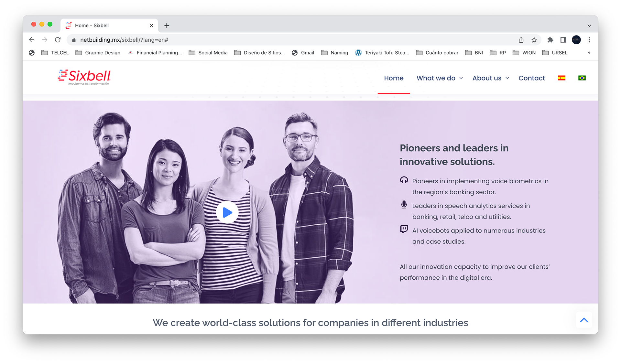
Task: Open the WION bookmark folder
Action: [524, 53]
